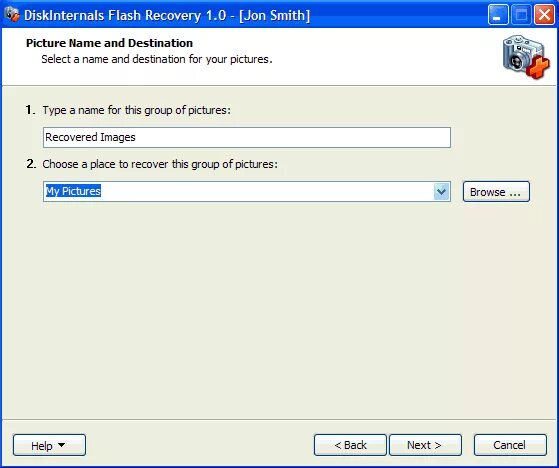559x468 pixels.
Task: Close the Flash Recovery window
Action: pos(544,15)
